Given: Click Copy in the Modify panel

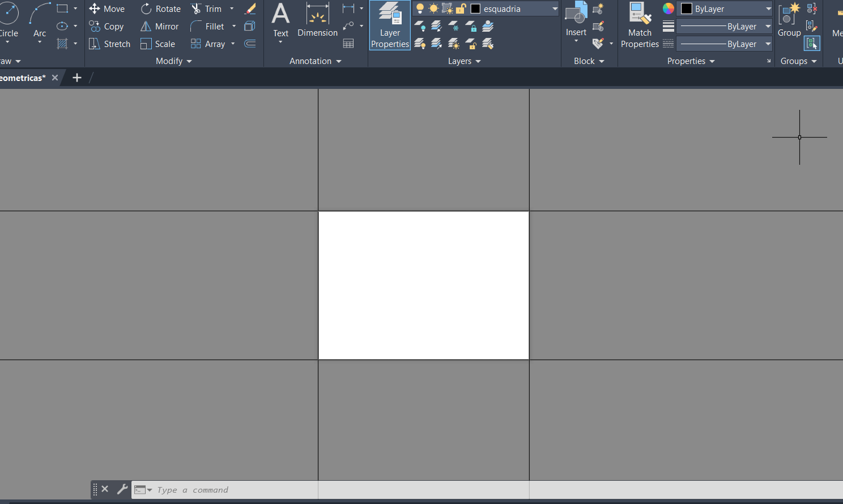Looking at the screenshot, I should (107, 26).
